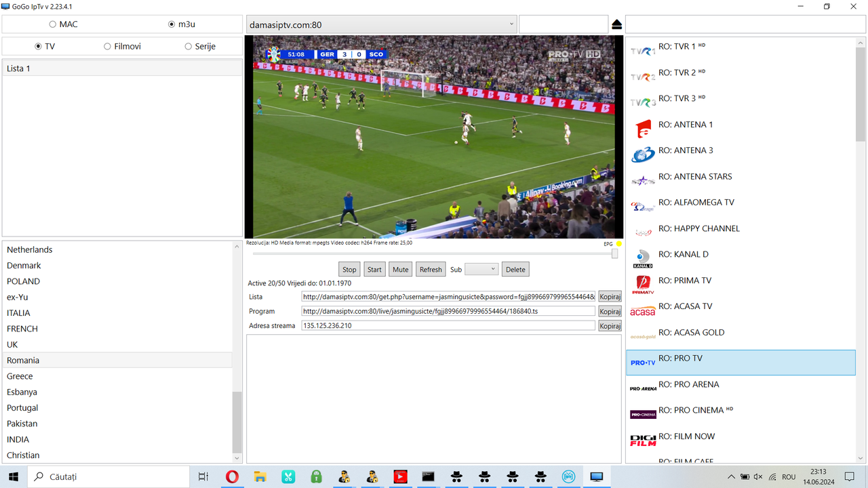The width and height of the screenshot is (868, 488).
Task: Select Lista 1 in the playlist panel
Action: (122, 68)
